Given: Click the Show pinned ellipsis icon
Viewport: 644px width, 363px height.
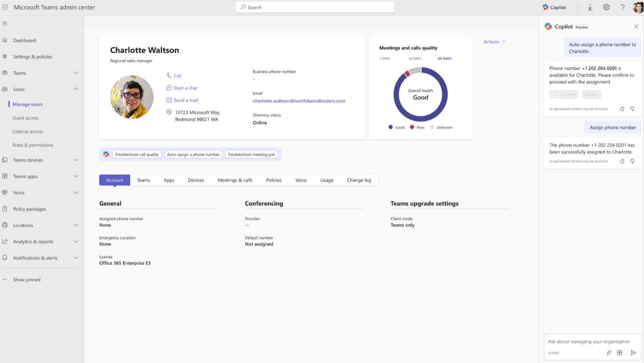Looking at the screenshot, I should tap(5, 279).
